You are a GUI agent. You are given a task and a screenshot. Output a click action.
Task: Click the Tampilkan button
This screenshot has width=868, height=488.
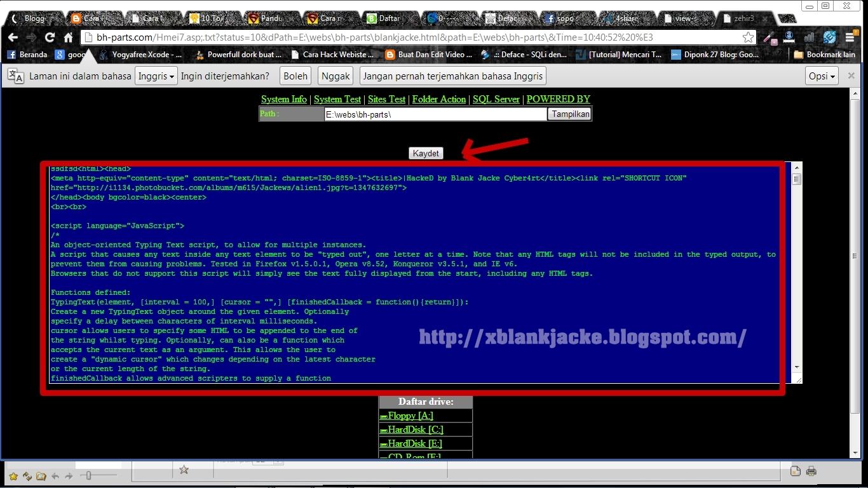click(569, 114)
